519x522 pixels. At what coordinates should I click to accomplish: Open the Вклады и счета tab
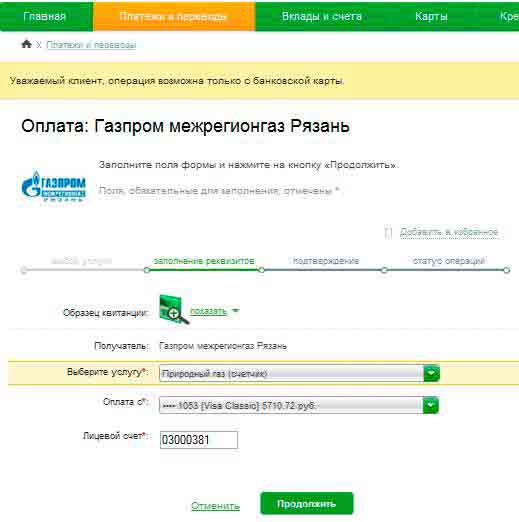point(322,16)
